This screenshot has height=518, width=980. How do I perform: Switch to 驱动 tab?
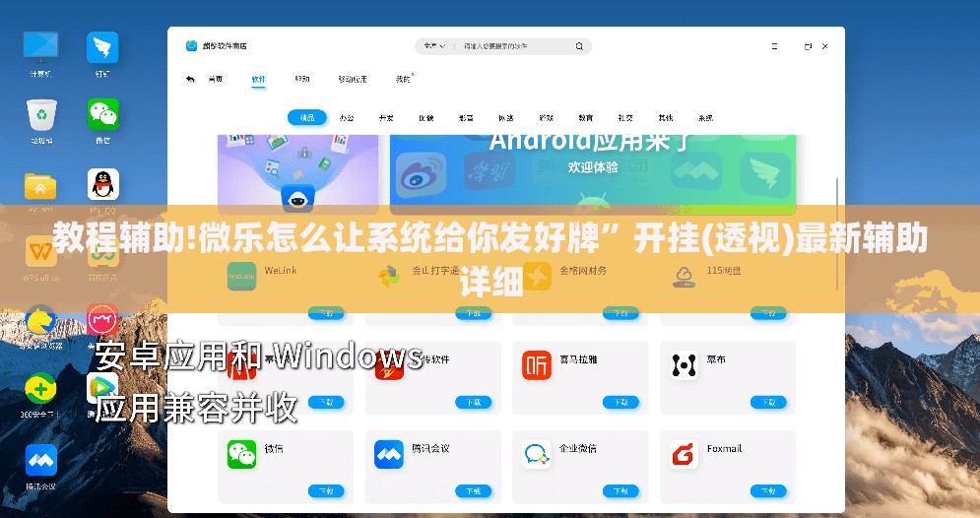[x=302, y=80]
